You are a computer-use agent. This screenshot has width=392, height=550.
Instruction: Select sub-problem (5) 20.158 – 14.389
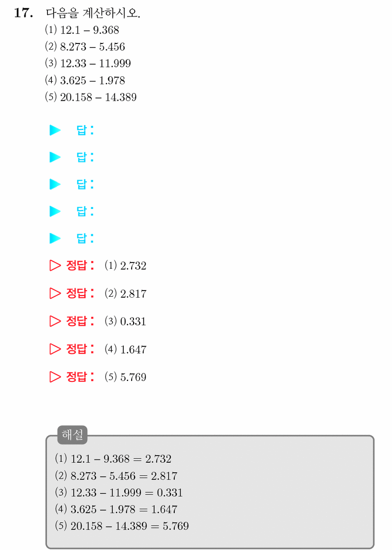[x=91, y=97]
